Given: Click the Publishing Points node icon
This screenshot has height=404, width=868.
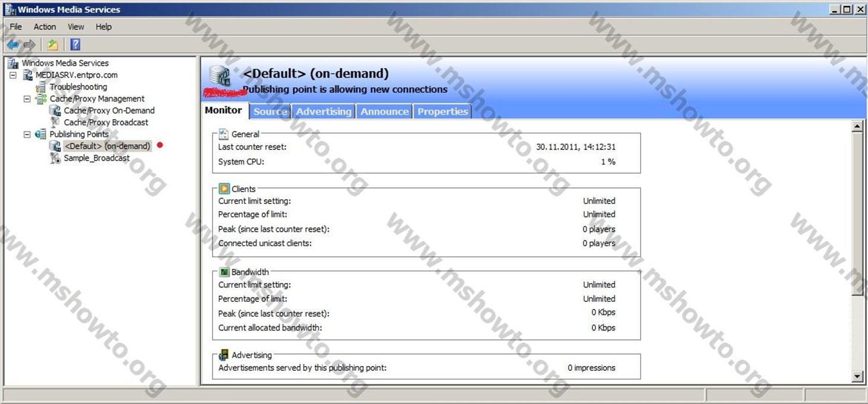Looking at the screenshot, I should point(41,134).
